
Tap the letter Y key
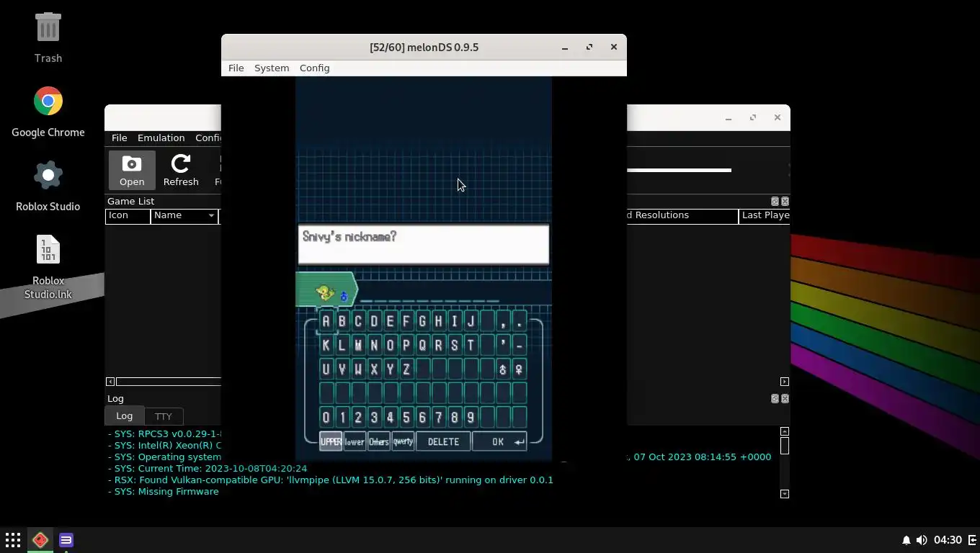pos(390,369)
